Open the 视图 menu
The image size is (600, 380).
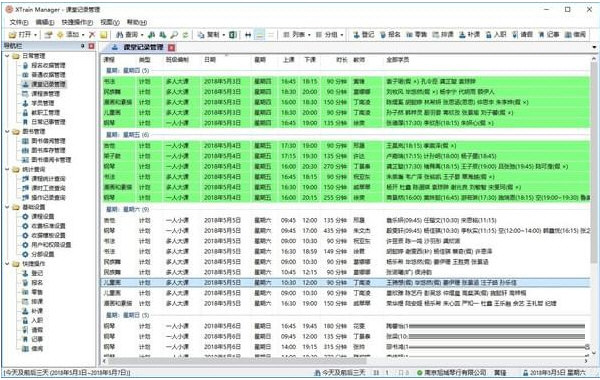(110, 22)
